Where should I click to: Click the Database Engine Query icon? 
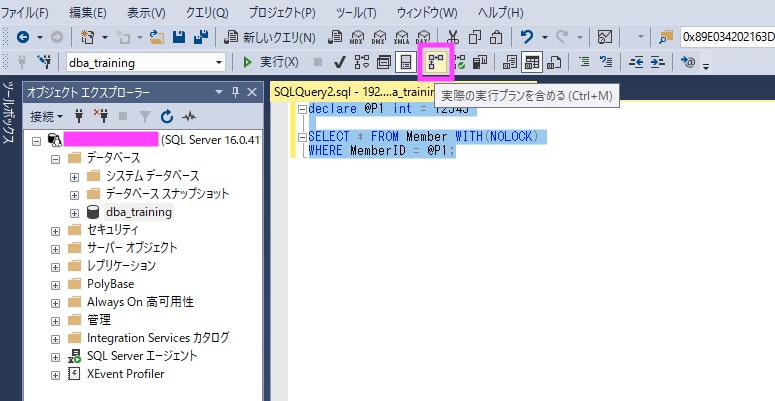[336, 37]
